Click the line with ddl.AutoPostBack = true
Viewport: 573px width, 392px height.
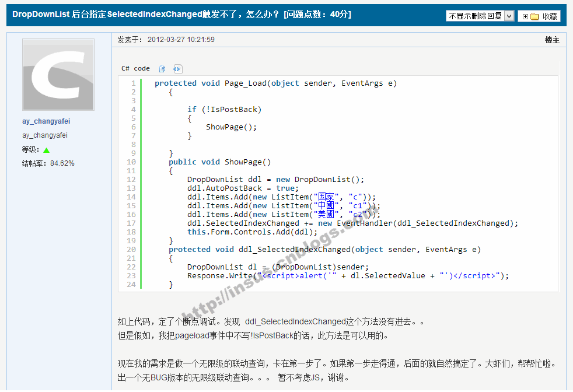[243, 188]
